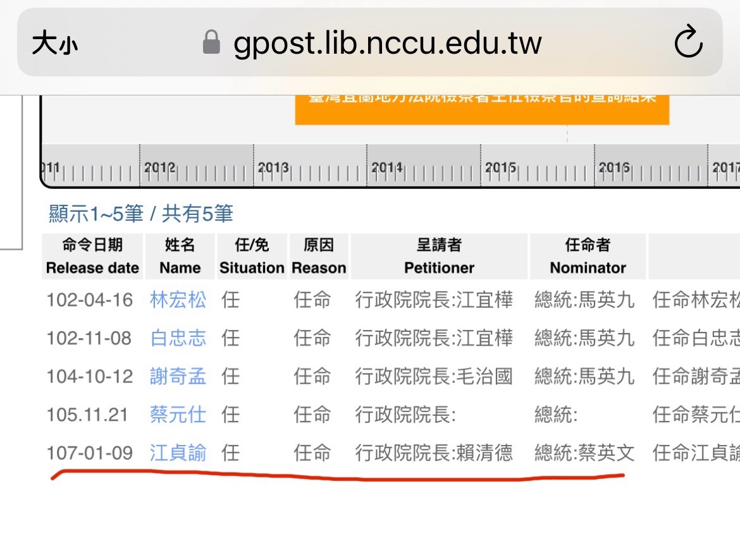Open the 林宏松 name link
Viewport: 740px width, 560px height.
point(178,300)
